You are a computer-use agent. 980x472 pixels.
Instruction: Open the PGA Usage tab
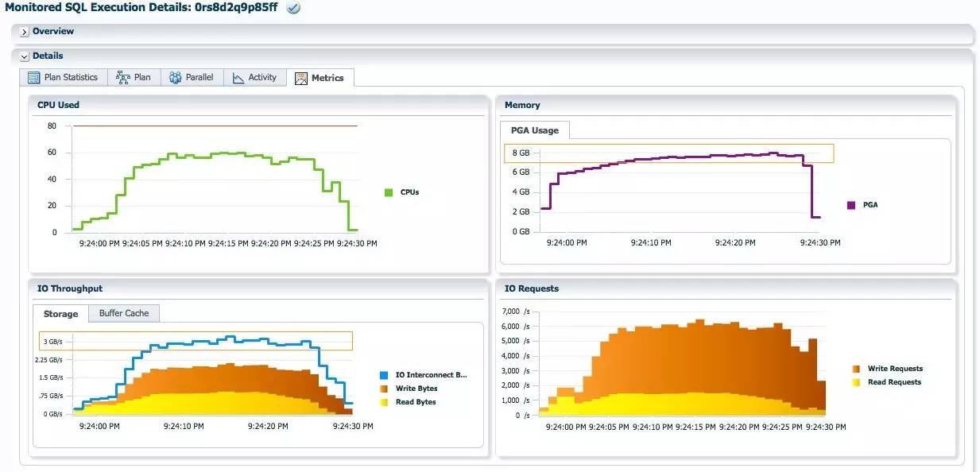(x=534, y=130)
